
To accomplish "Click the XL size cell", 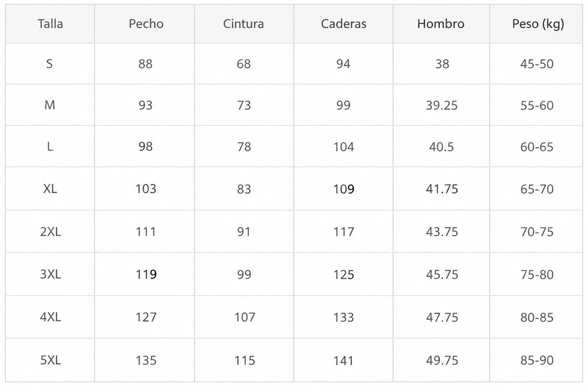I will pos(51,188).
